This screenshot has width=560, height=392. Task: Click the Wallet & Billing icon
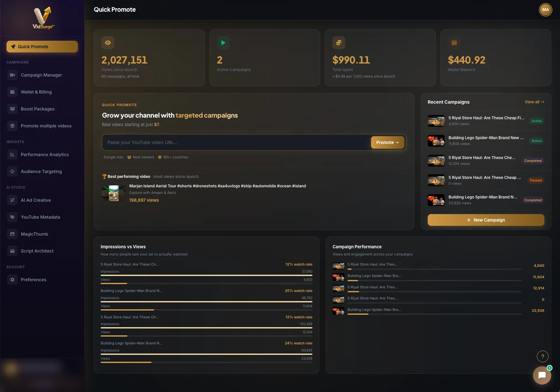pos(12,92)
